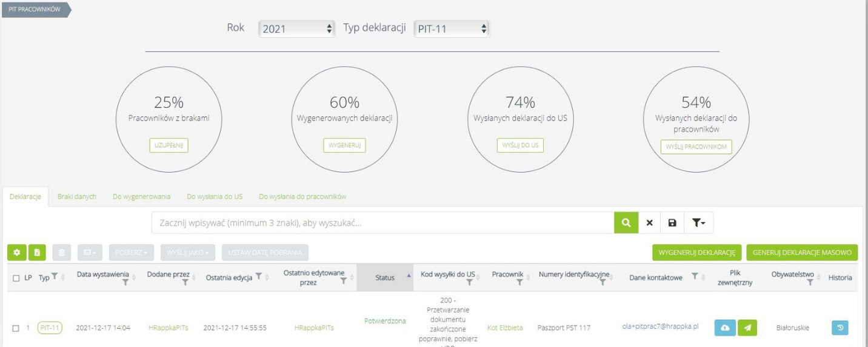Sort the table by the Status column
Screen dimensions: 868x347
tap(385, 278)
